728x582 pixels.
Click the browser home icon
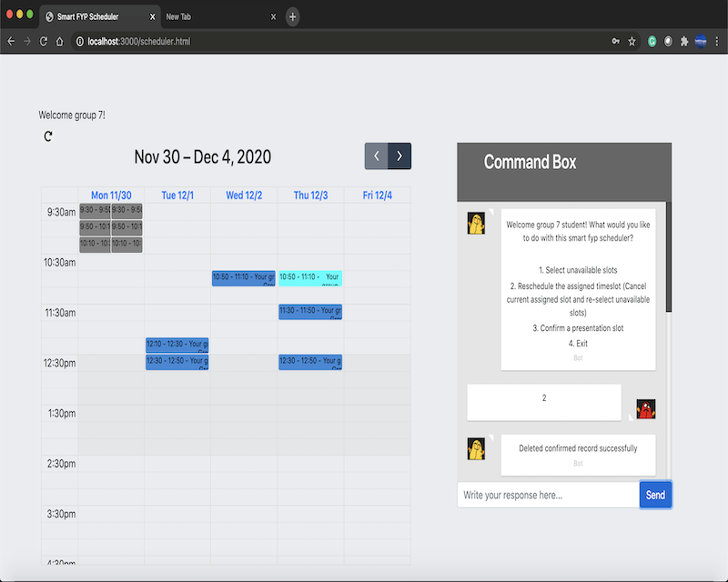pos(59,41)
